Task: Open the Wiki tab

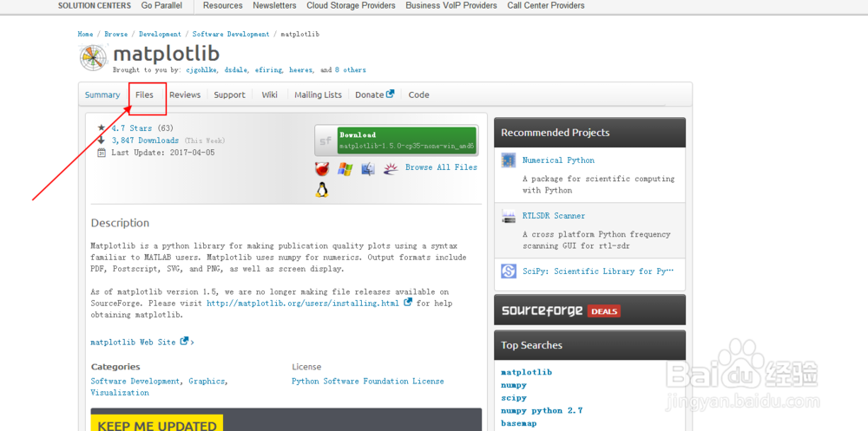Action: click(x=270, y=95)
